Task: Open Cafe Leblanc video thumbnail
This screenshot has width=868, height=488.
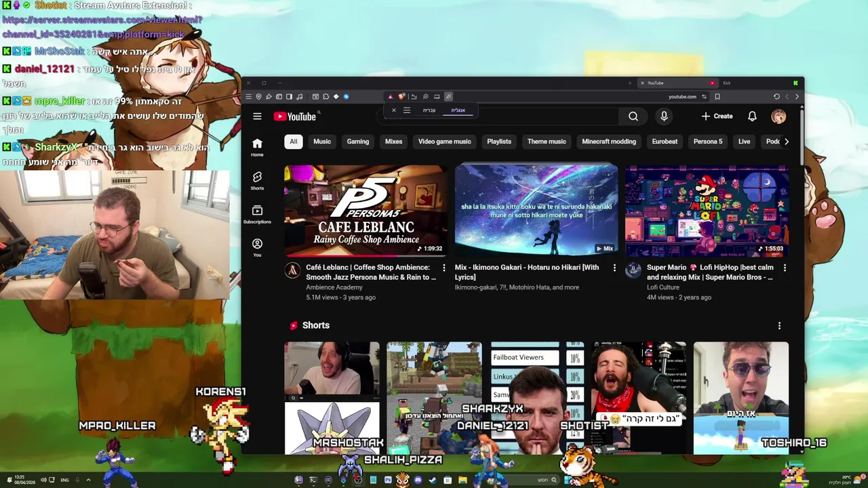Action: pos(366,211)
